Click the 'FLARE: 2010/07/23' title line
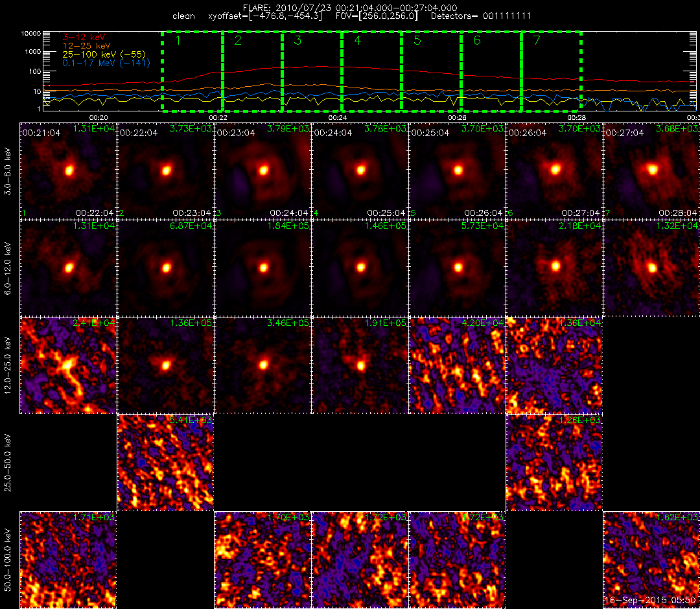 tap(349, 8)
